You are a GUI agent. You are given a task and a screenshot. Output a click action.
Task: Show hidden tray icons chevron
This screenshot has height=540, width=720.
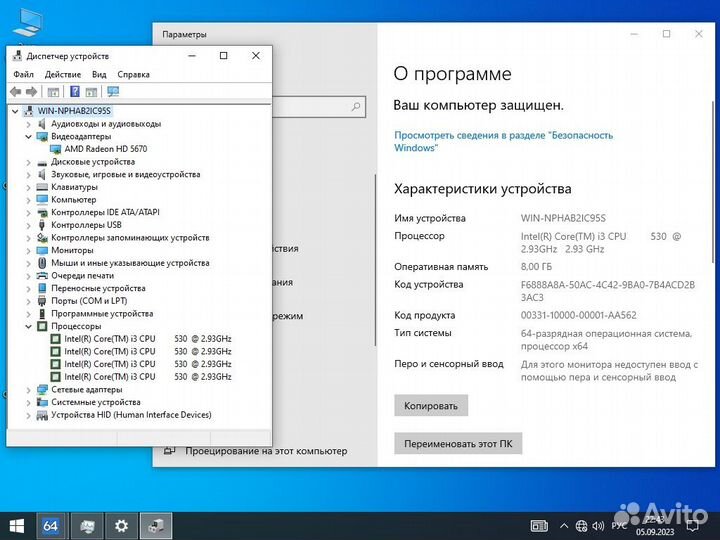click(x=564, y=526)
